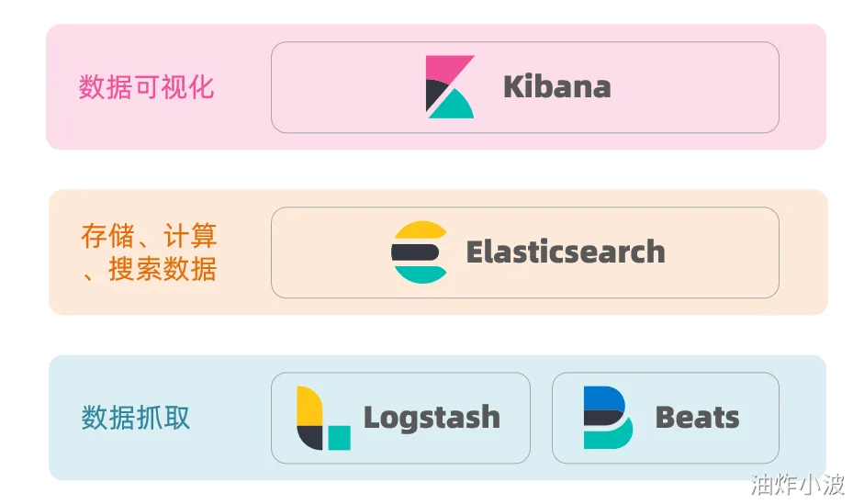Viewport: 853px width, 504px height.
Task: Click the 数据抓取 layer label
Action: click(x=136, y=418)
